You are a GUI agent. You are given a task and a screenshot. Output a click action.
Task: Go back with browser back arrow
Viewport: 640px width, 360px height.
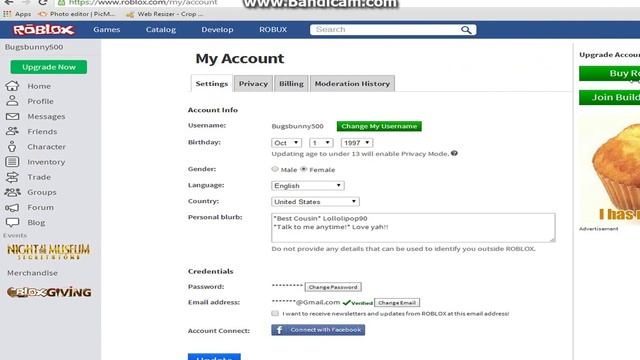tap(9, 2)
